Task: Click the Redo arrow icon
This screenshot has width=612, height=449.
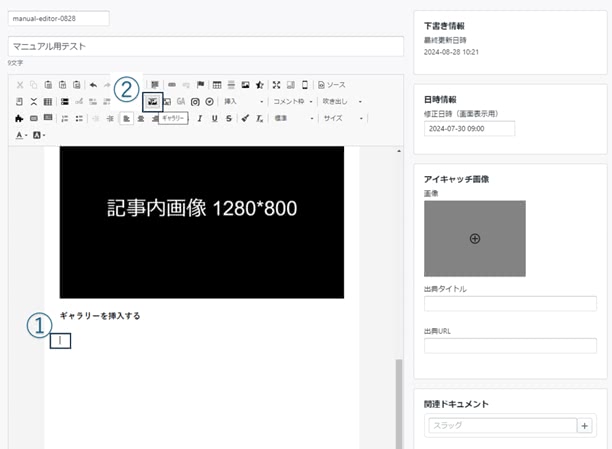Action: coord(107,85)
